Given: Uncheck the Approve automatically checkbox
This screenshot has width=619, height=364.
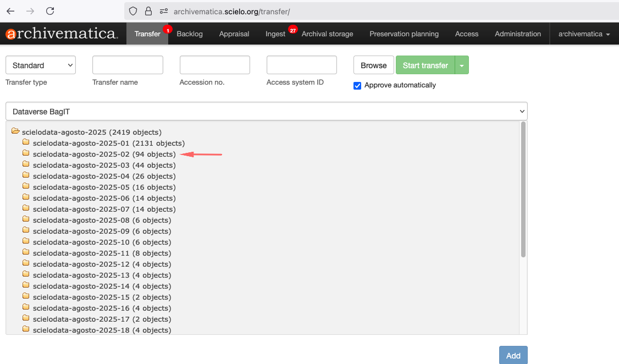Looking at the screenshot, I should tap(357, 85).
